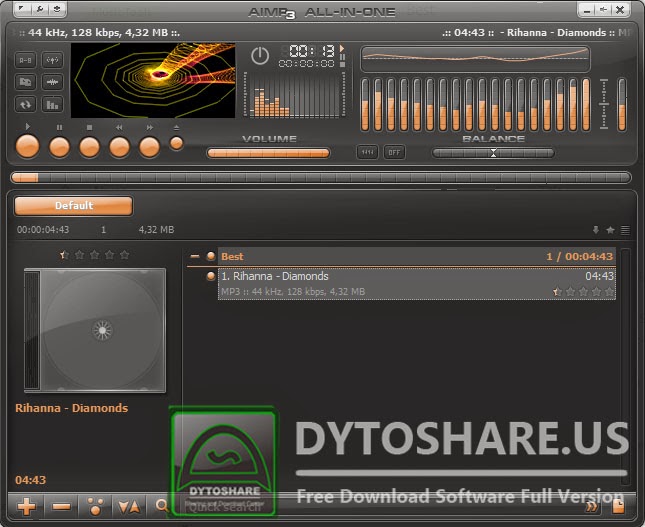Viewport: 645px width, 527px height.
Task: Click the small play indicator beside the timer
Action: coord(342,49)
